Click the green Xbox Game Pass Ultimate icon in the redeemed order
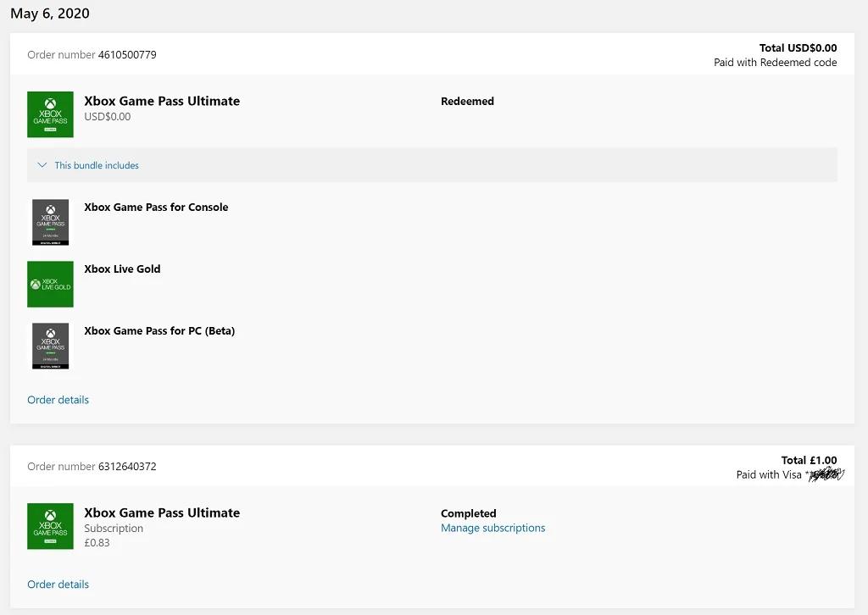Viewport: 868px width, 615px height. [x=50, y=114]
